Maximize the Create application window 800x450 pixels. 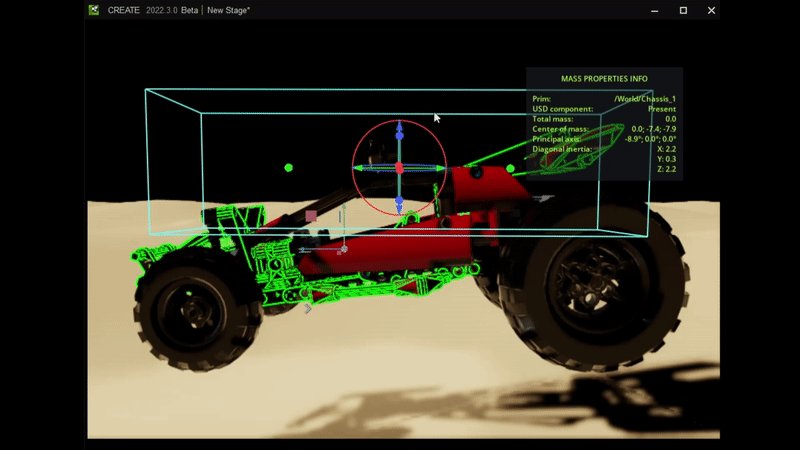click(x=683, y=10)
